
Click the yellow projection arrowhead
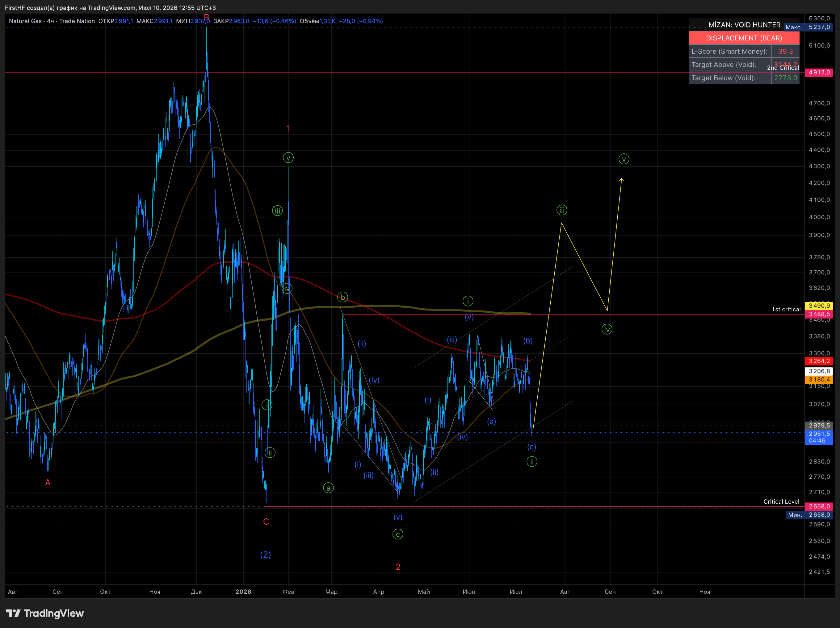pos(621,180)
